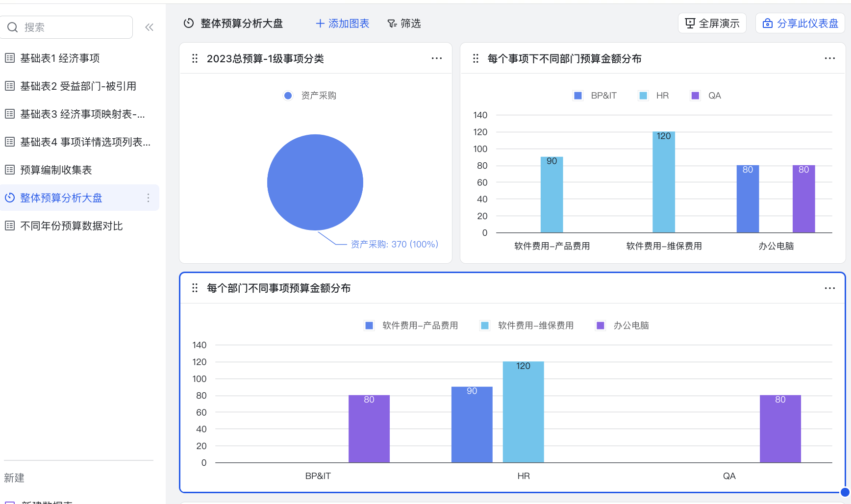This screenshot has width=851, height=504.
Task: Collapse the sidebar with double-chevron icon
Action: (150, 27)
